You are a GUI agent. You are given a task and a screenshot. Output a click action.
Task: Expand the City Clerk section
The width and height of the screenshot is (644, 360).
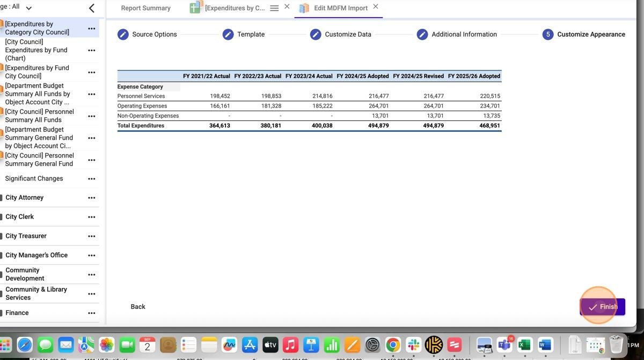pos(19,217)
